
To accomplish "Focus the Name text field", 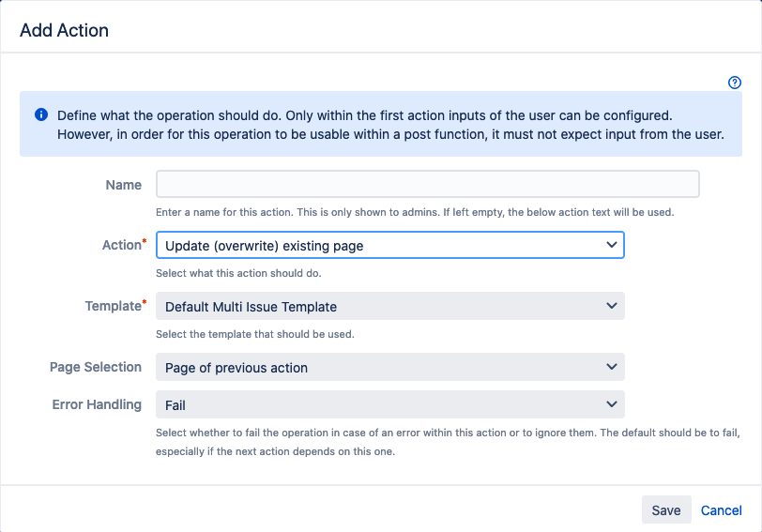I will [427, 184].
